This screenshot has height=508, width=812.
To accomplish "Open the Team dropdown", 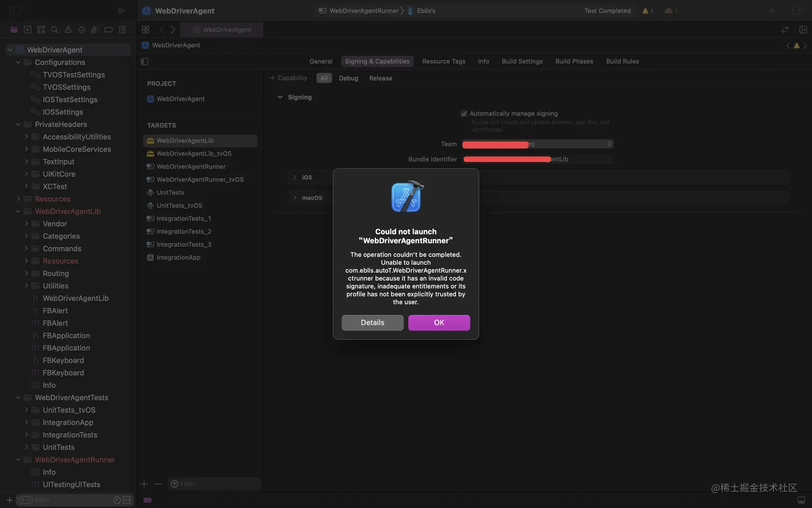I will 537,144.
